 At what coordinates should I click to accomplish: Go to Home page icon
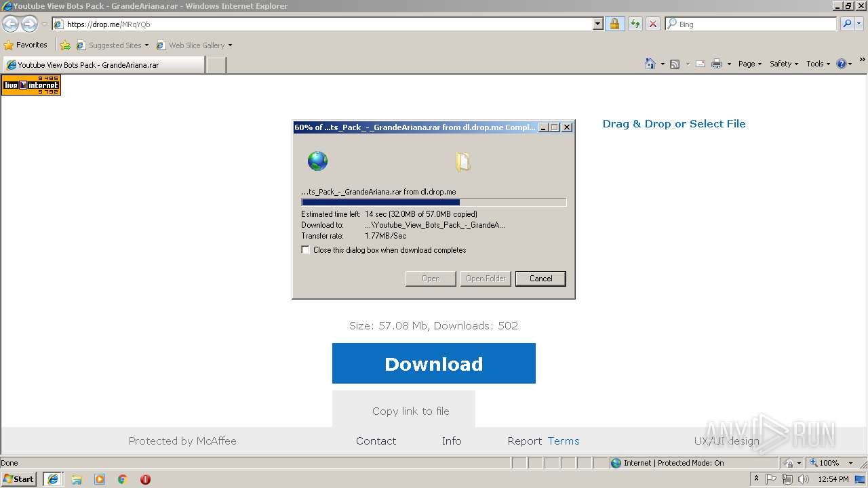click(x=650, y=64)
